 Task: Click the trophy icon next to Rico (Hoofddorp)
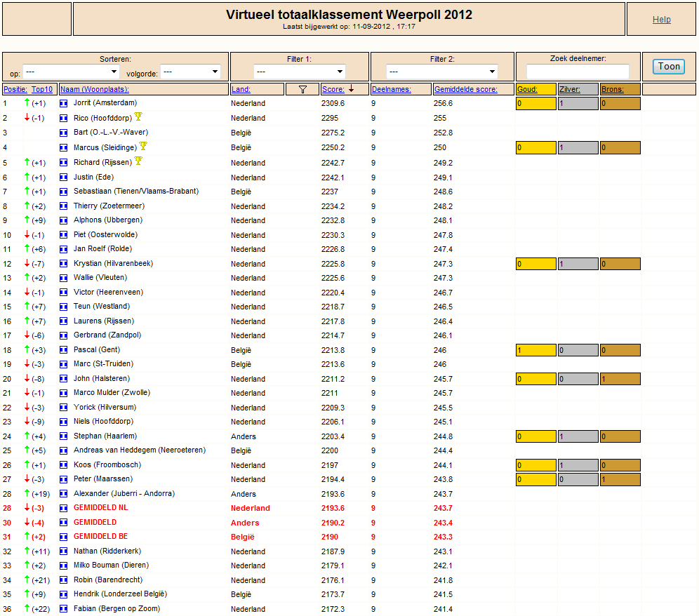(x=138, y=116)
